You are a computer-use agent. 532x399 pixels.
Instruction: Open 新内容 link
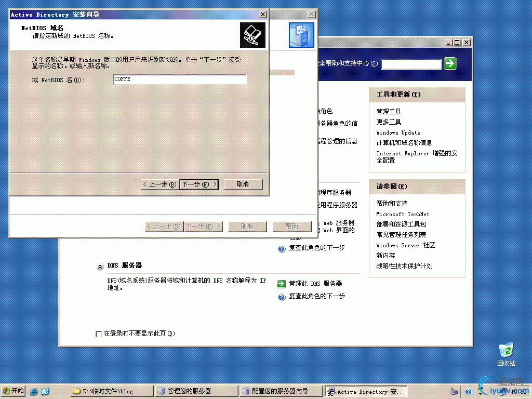pos(386,256)
